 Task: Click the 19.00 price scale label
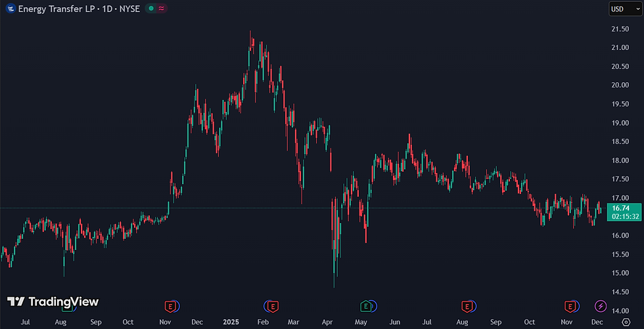[x=620, y=123]
